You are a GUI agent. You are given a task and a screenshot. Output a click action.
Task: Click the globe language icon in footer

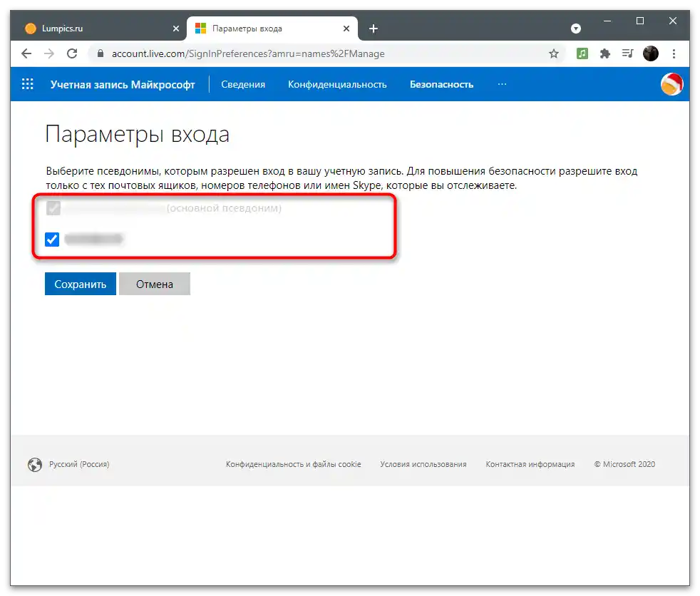pos(35,464)
